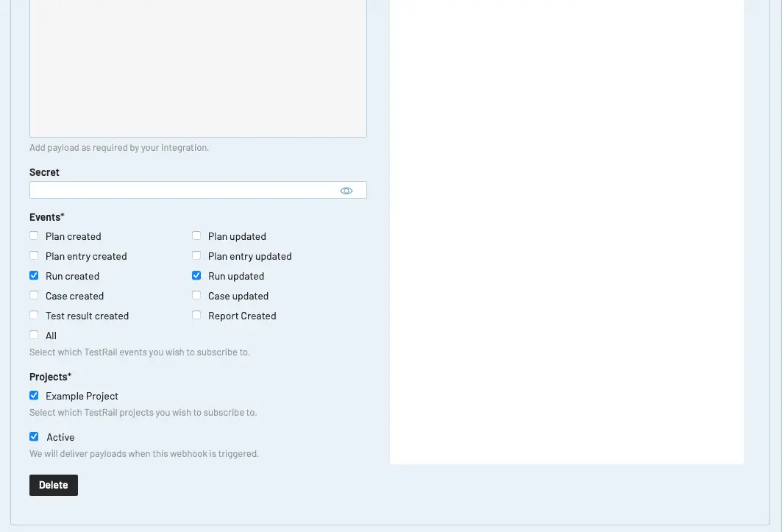Deselect the Example Project checkbox
Screen dimensions: 782x532
(34, 396)
